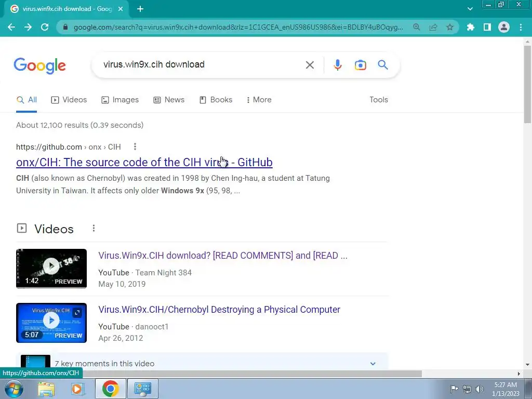Viewport: 532px width, 399px height.
Task: Open the control panel taskbar item
Action: coord(142,389)
